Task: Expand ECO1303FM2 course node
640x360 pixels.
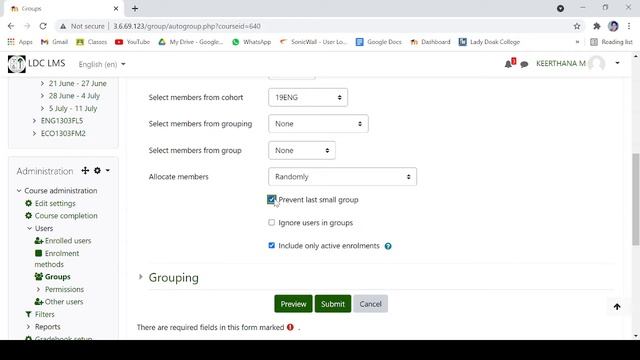Action: click(34, 133)
